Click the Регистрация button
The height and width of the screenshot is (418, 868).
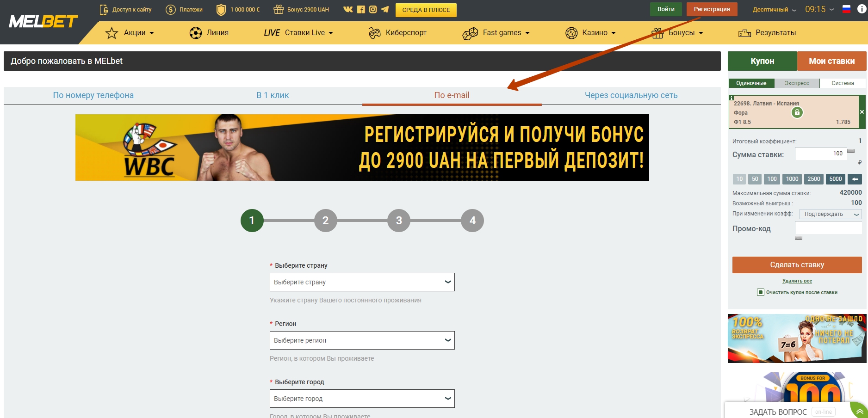click(712, 9)
